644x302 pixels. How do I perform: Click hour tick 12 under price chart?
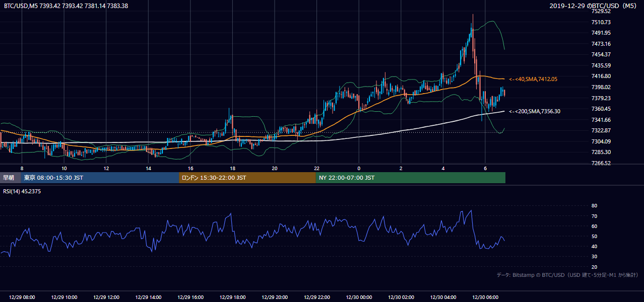tap(106, 168)
